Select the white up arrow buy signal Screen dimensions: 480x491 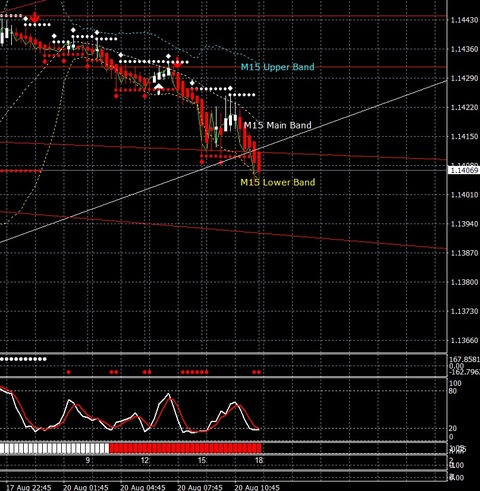click(x=159, y=88)
